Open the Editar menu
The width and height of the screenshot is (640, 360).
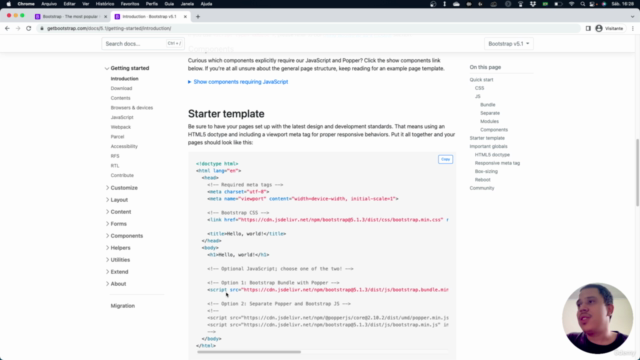69,4
